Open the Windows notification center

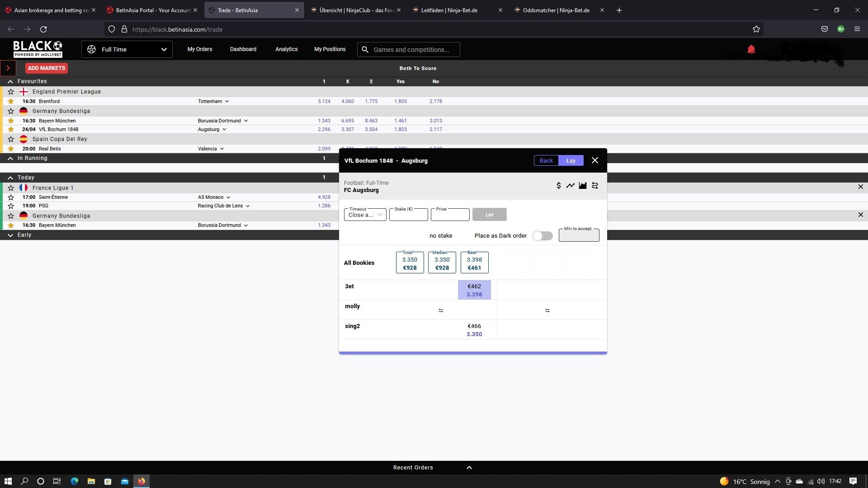(853, 481)
